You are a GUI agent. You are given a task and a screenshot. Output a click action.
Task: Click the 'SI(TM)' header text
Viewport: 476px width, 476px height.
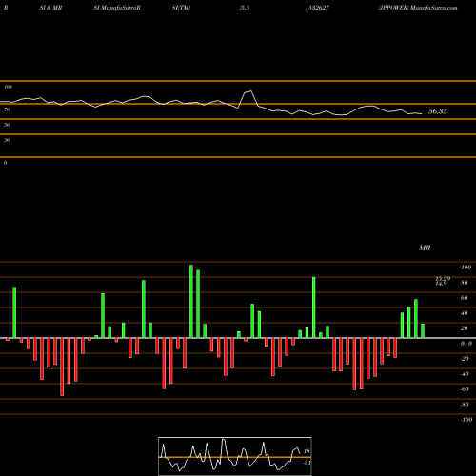[181, 8]
